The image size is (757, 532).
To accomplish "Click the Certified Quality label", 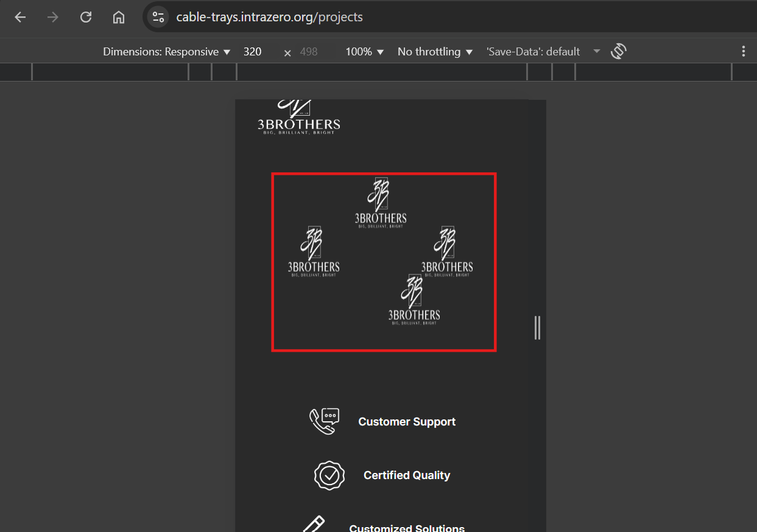I will click(407, 475).
